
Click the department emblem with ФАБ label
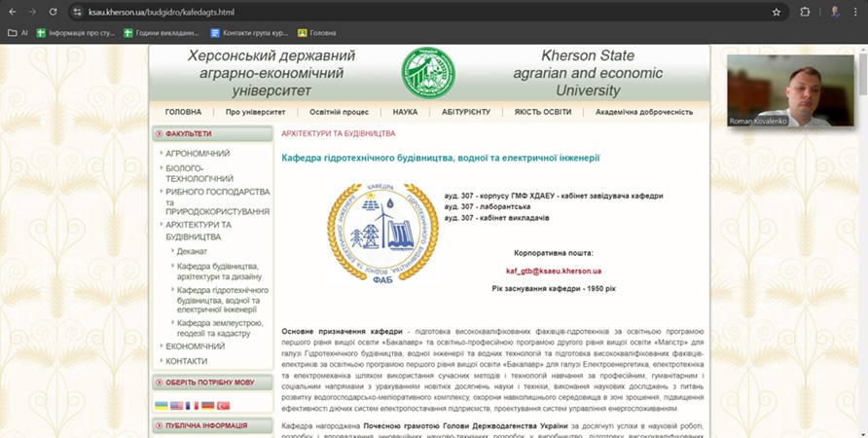point(382,234)
